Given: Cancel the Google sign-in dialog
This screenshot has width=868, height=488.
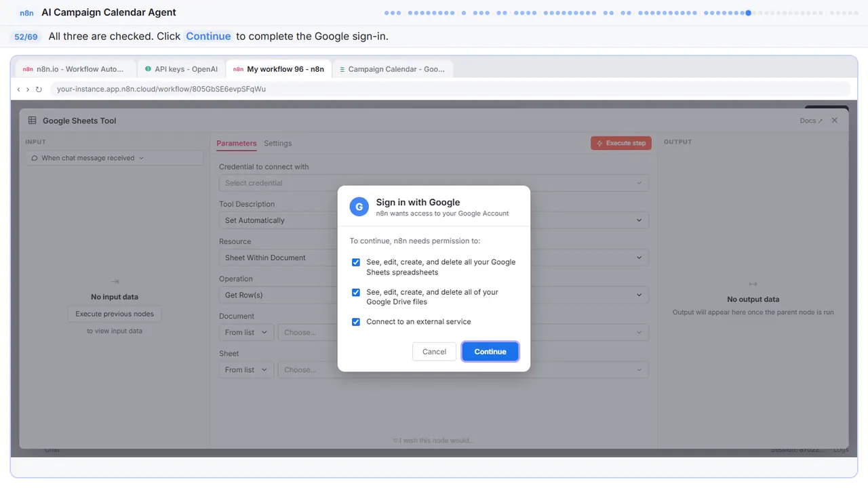Looking at the screenshot, I should [x=434, y=352].
